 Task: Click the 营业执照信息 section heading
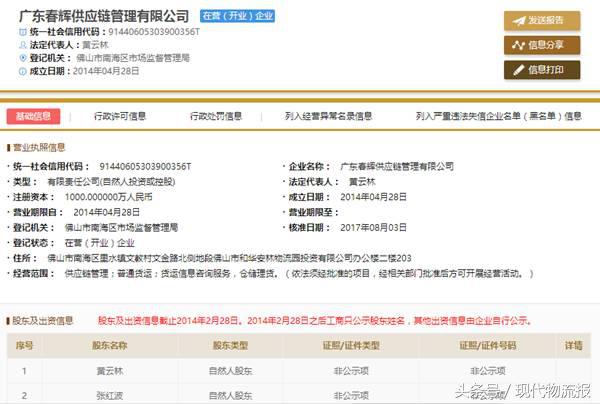pyautogui.click(x=39, y=147)
